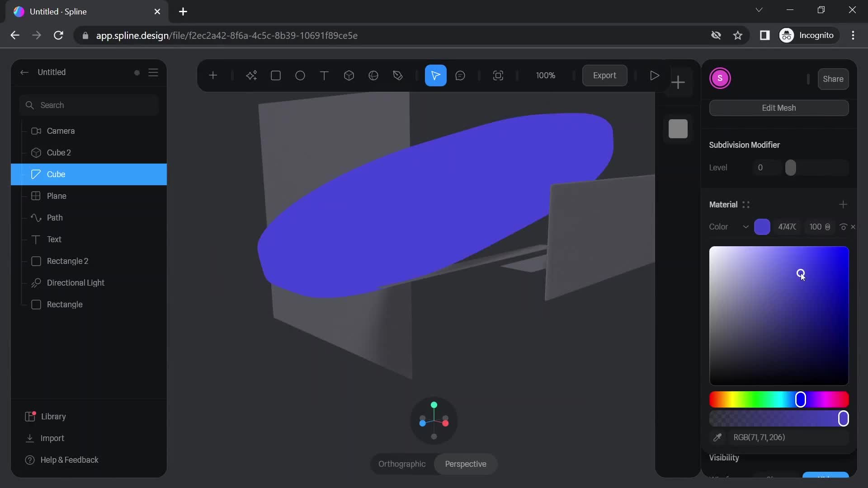Select the Ellipse shape tool

click(301, 75)
